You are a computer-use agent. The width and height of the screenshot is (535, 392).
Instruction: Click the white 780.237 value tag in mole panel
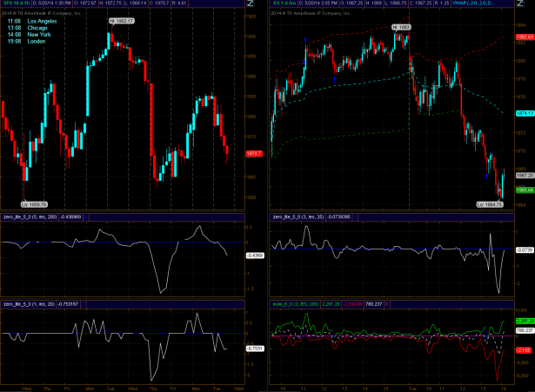tap(525, 330)
